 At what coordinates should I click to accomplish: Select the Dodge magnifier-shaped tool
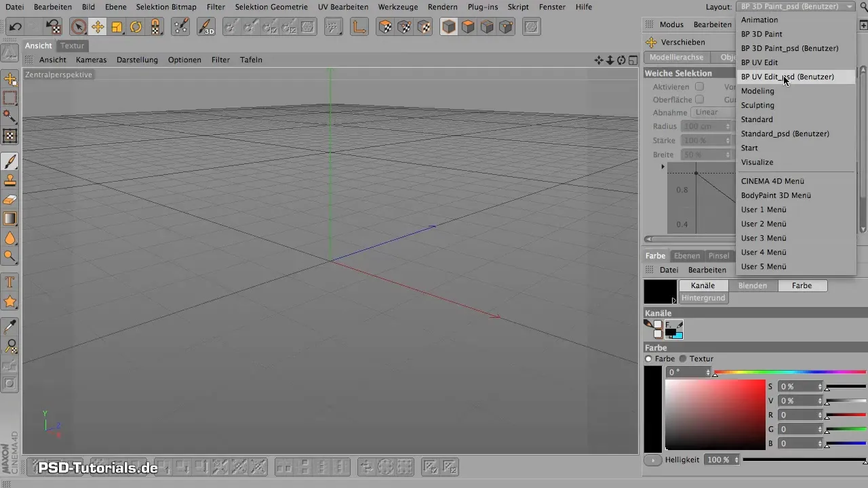[10, 257]
